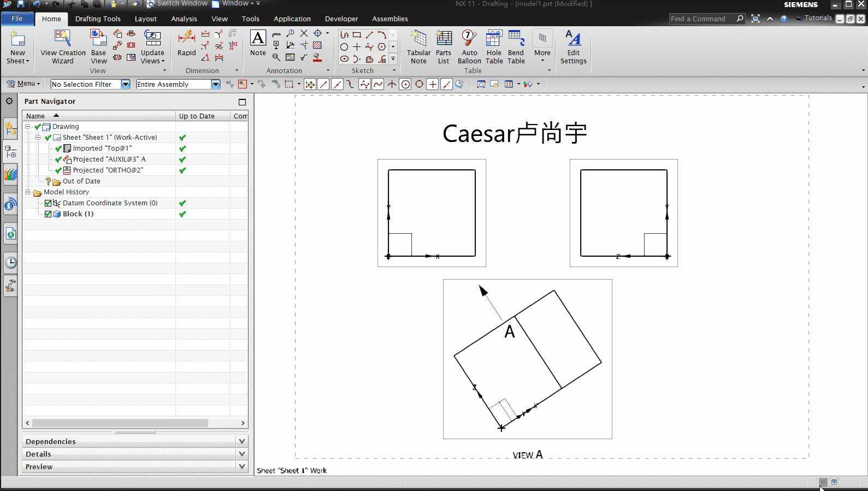
Task: Select the sketch Rectangle tool
Action: (x=357, y=34)
